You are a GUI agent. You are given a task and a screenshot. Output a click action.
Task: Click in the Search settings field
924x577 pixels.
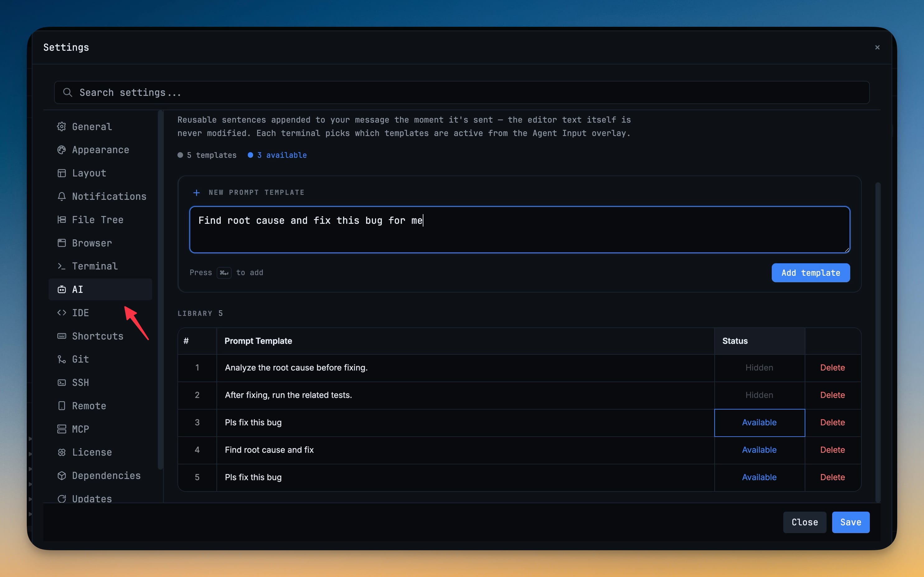pyautogui.click(x=462, y=92)
